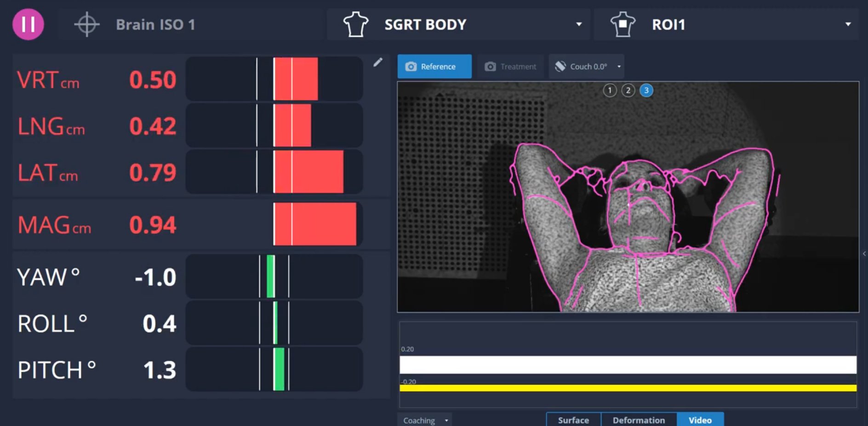The width and height of the screenshot is (868, 426).
Task: Click the LNG value 0.42
Action: [x=153, y=126]
